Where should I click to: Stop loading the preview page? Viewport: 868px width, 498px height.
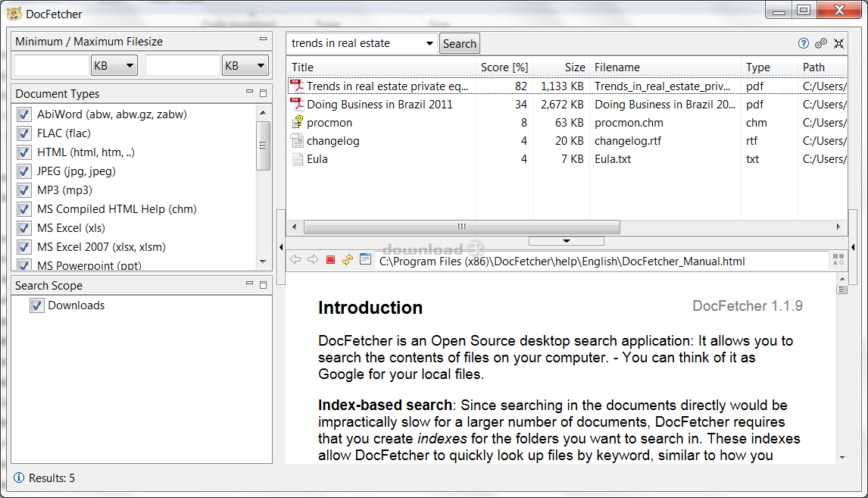click(330, 260)
